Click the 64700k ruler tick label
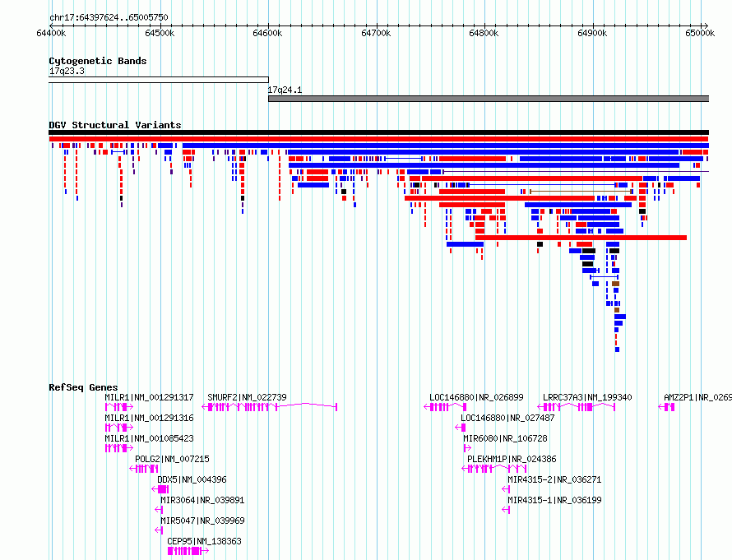The width and height of the screenshot is (732, 560). coord(376,33)
